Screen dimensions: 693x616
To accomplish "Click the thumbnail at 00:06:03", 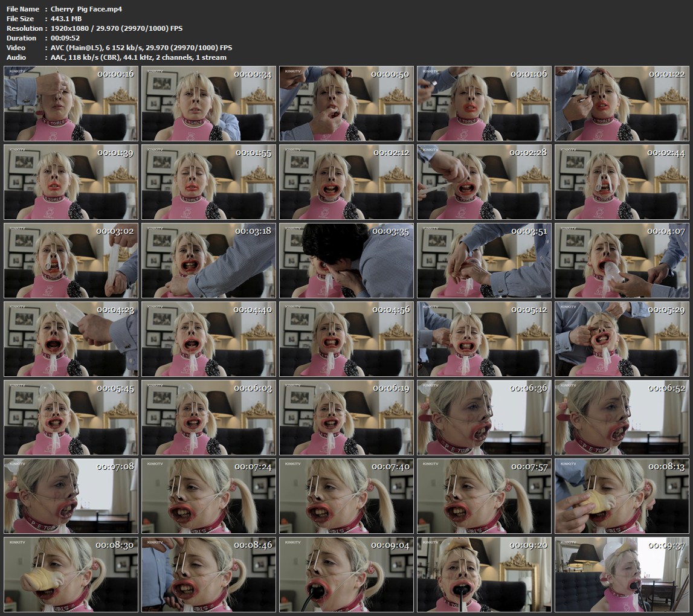I will pos(208,417).
